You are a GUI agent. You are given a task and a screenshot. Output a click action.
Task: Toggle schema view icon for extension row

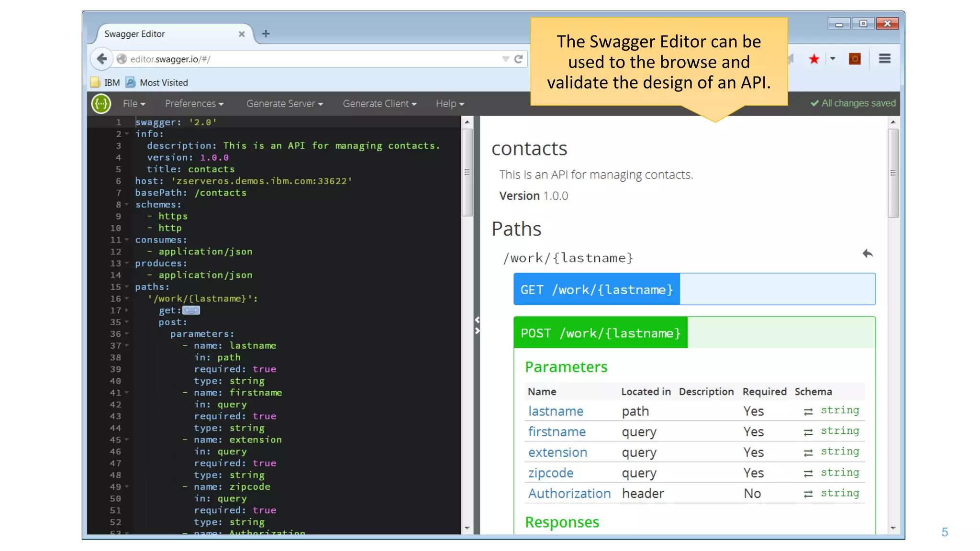[808, 452]
